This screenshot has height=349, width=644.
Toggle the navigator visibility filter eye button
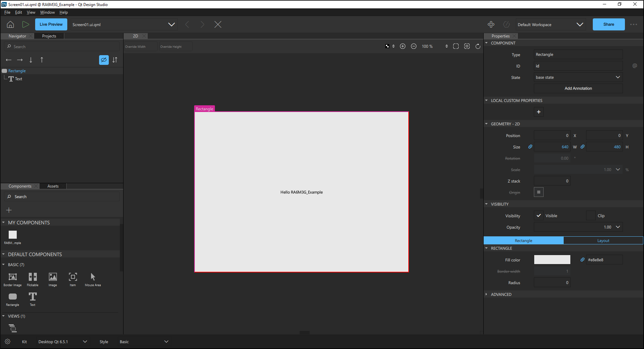(x=104, y=60)
